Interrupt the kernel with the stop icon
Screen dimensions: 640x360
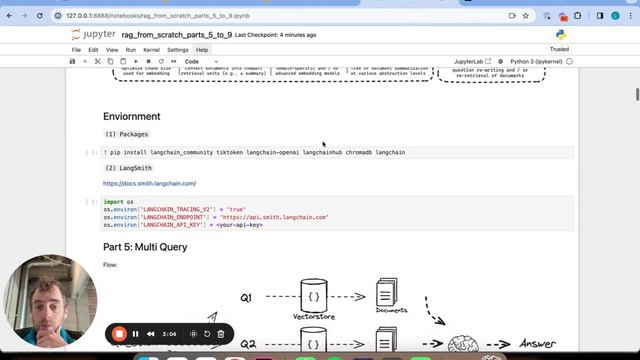(149, 62)
